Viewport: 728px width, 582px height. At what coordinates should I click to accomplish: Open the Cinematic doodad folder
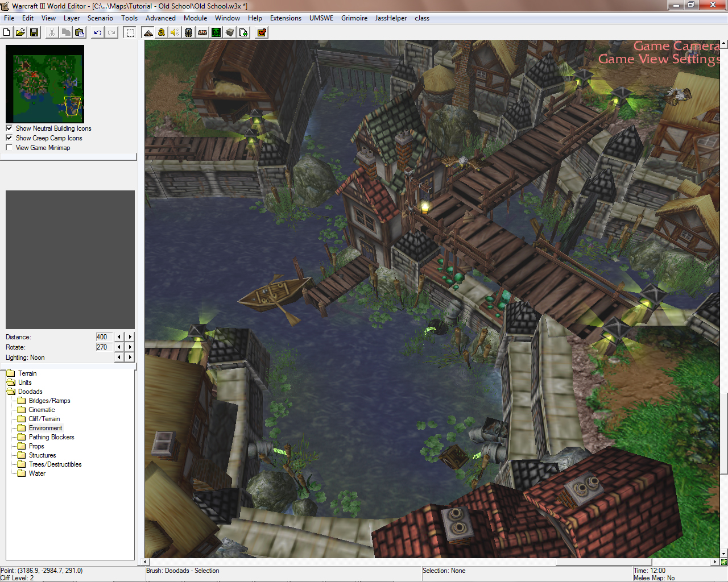tap(42, 410)
